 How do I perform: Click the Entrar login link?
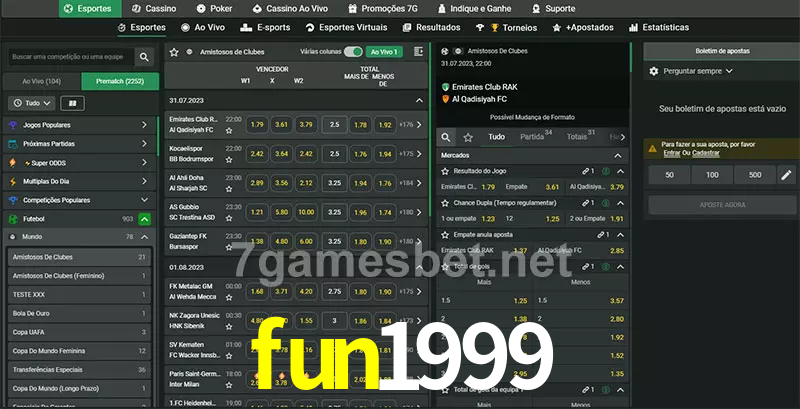(x=671, y=153)
